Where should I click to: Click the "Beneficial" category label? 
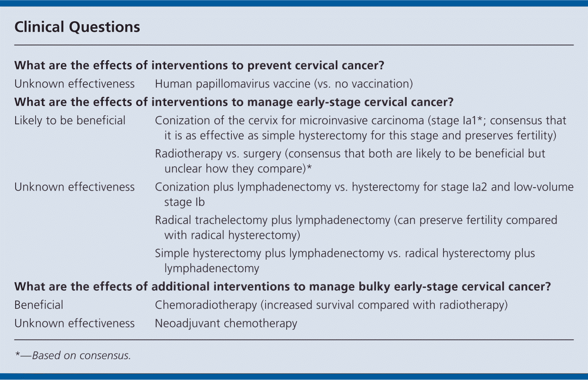click(x=39, y=305)
